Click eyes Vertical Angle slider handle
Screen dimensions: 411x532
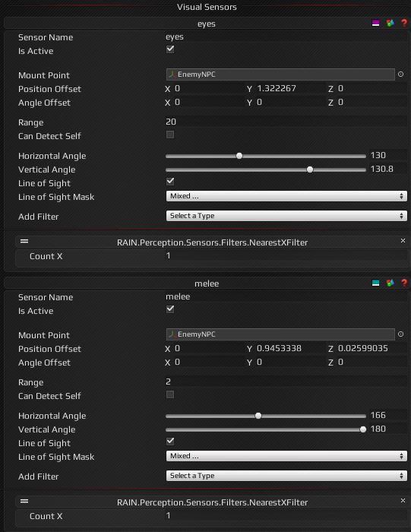pos(310,169)
